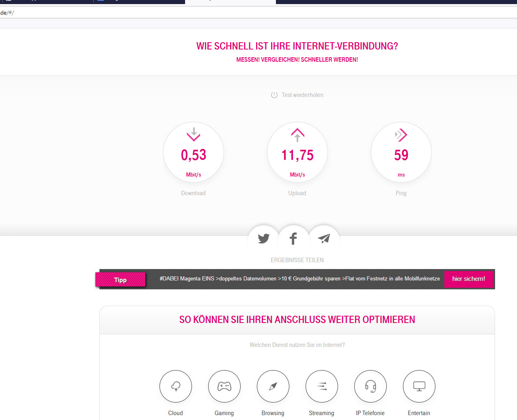Switch to the active browser tab
Screen dimensions: 517x420
tap(230, 2)
